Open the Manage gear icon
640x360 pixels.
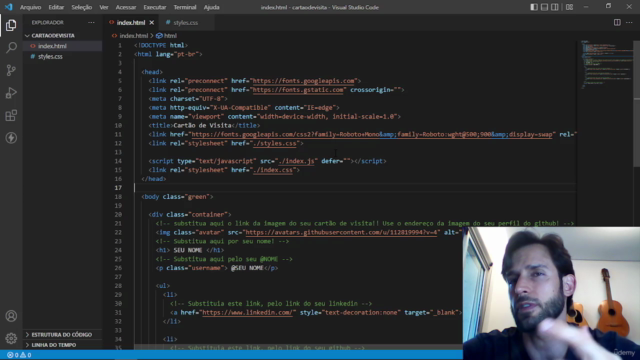point(11,338)
